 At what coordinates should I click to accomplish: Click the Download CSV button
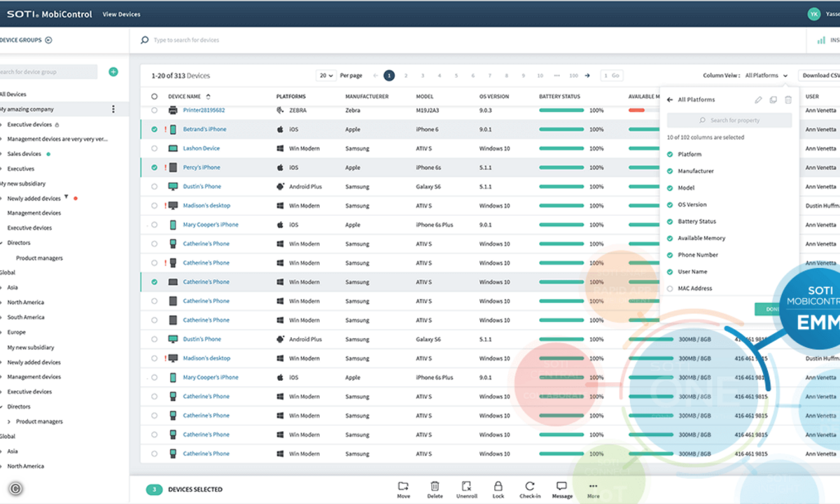tap(820, 76)
